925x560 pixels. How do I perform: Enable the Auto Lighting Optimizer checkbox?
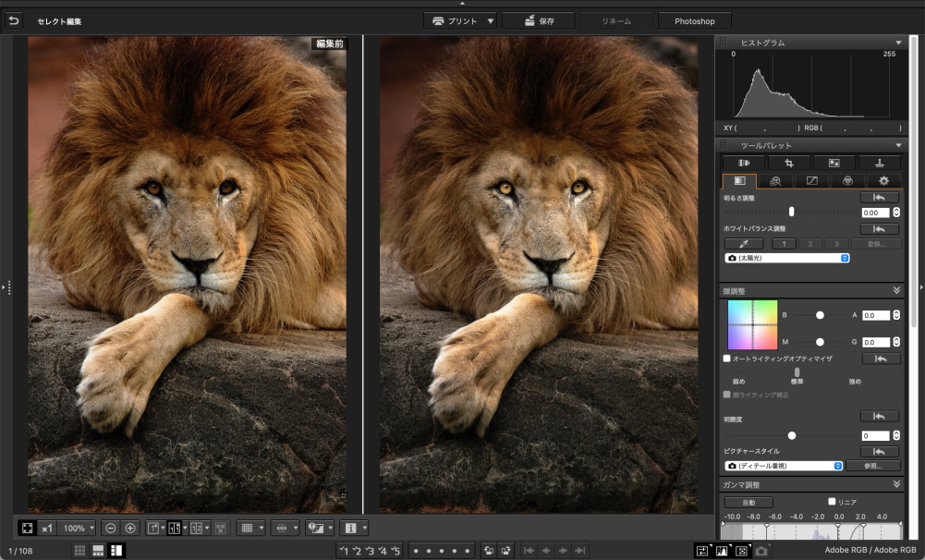point(728,358)
